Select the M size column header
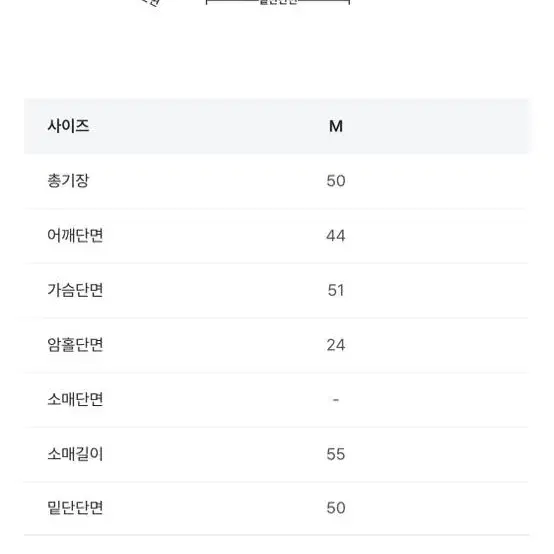Viewport: 554px width, 554px height. point(336,126)
